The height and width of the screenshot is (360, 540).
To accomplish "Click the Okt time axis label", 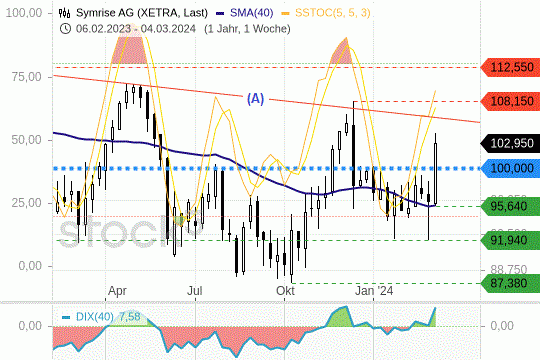I will coord(285,291).
